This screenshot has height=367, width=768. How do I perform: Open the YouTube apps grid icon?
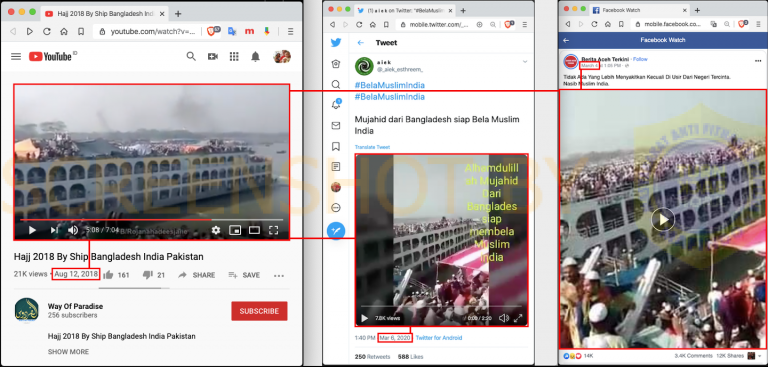pyautogui.click(x=234, y=57)
